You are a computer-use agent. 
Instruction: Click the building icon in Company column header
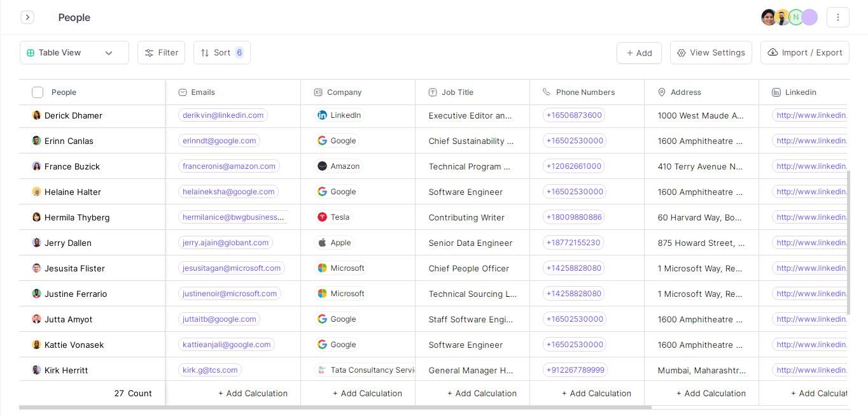[318, 92]
